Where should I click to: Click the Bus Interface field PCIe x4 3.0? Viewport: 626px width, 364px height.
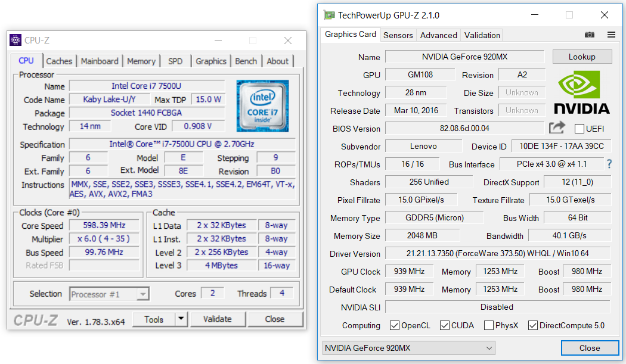(x=551, y=164)
